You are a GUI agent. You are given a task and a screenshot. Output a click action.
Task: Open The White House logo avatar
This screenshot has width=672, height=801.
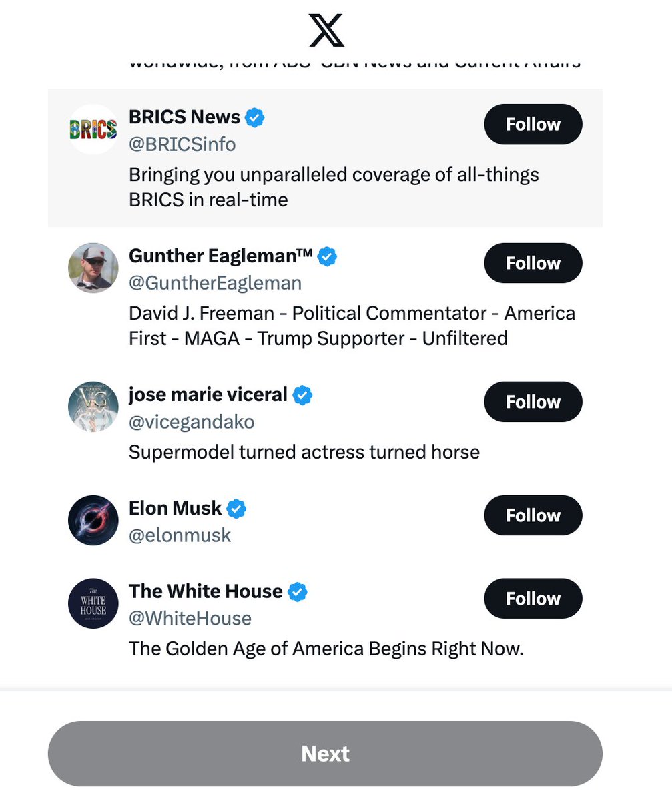pyautogui.click(x=93, y=603)
